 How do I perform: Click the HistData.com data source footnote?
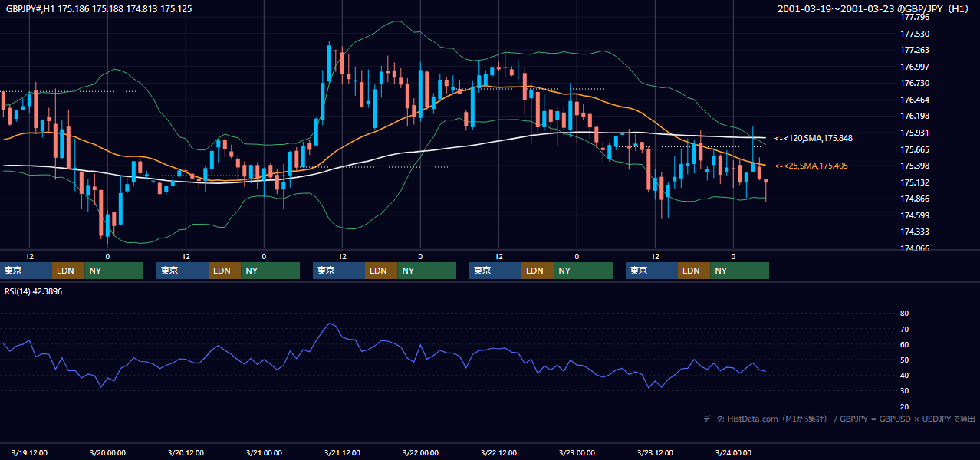[840, 419]
